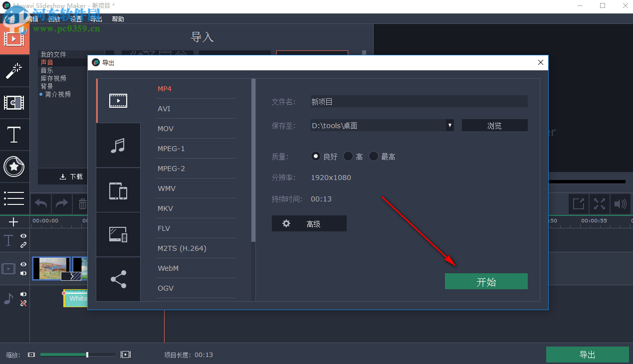This screenshot has height=364, width=633.
Task: Hide the video track using its eye toggle
Action: [23, 264]
